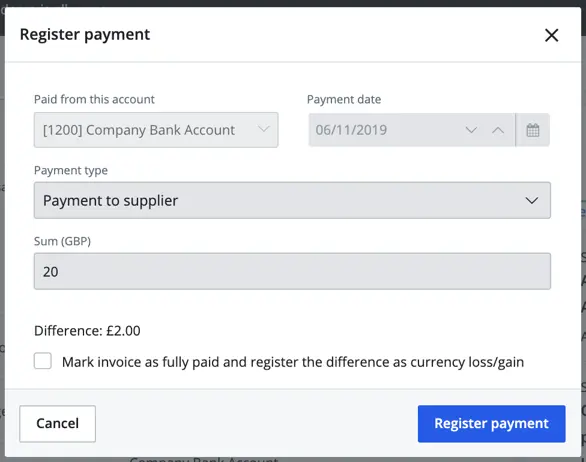
Task: Click the Payment type chevron arrow
Action: 531,200
